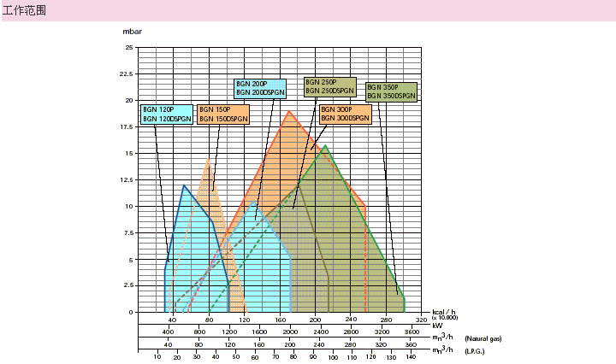The height and width of the screenshot is (364, 616).
Task: Click the 320 tick on the kcal/h axis
Action: (420, 320)
